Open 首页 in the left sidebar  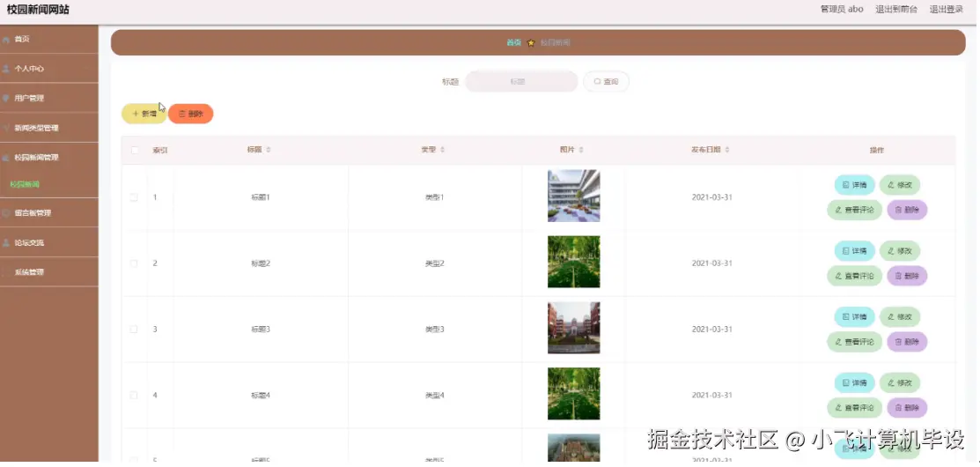tap(48, 39)
